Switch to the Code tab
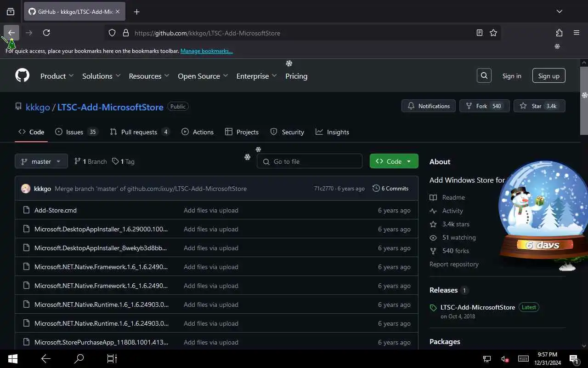The width and height of the screenshot is (588, 368). [x=31, y=132]
